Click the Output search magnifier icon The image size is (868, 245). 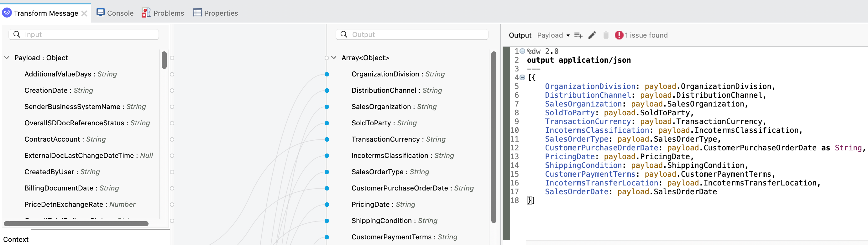(344, 34)
